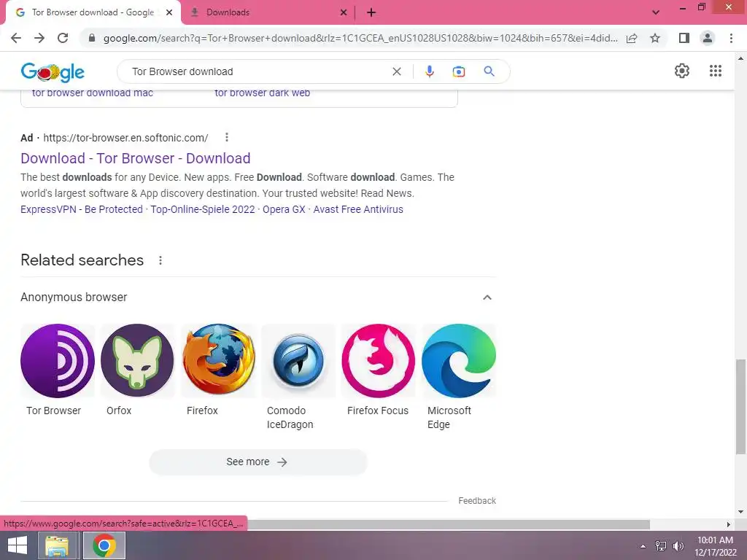Click the Feedback link
The height and width of the screenshot is (560, 747).
click(477, 501)
